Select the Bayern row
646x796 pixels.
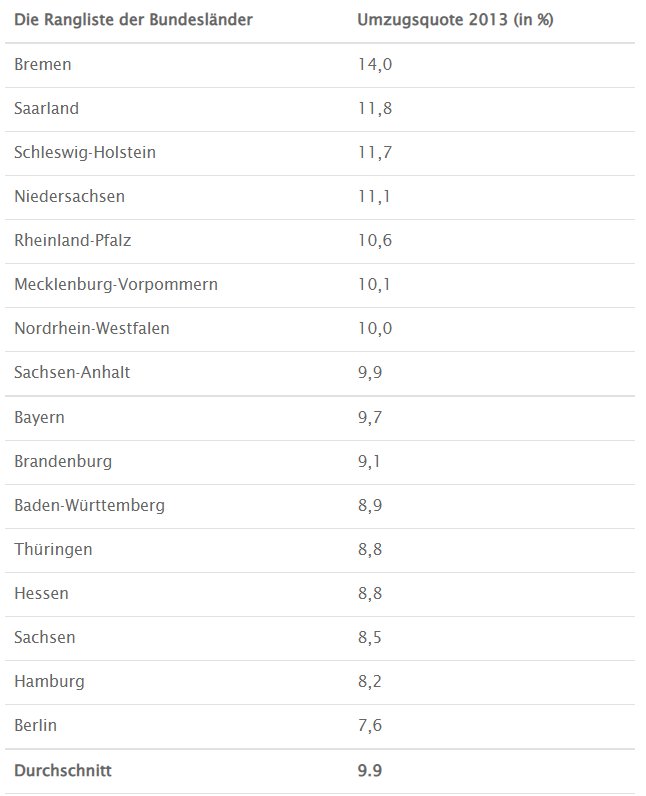coord(320,418)
